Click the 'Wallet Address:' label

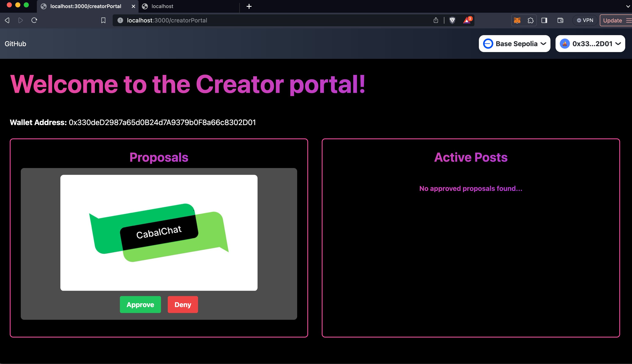tap(38, 123)
